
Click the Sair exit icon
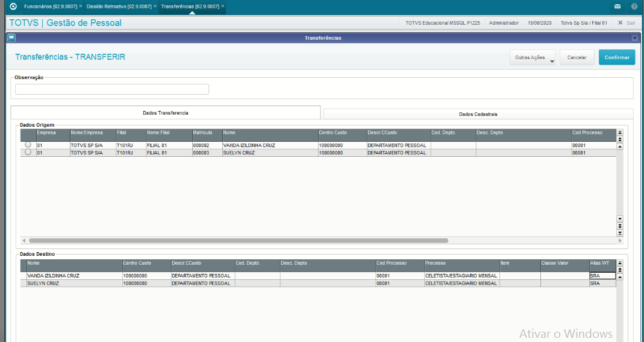click(x=621, y=23)
